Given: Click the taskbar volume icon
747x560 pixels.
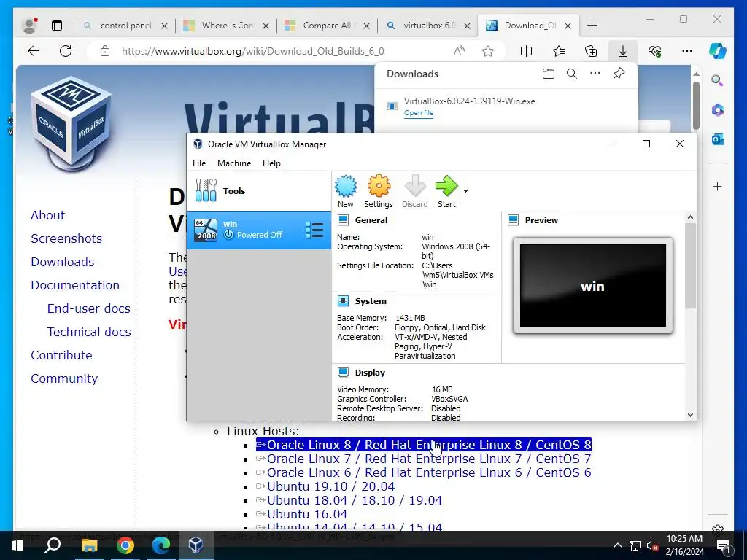Looking at the screenshot, I should point(653,545).
